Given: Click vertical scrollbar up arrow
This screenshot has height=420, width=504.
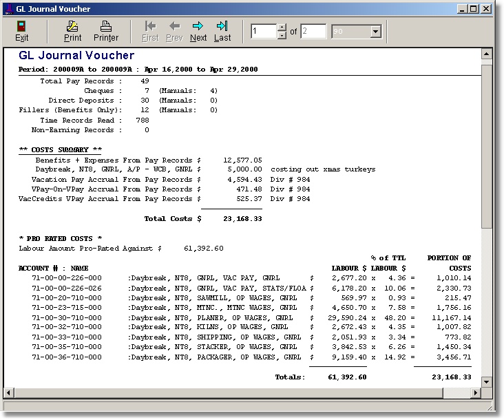Looking at the screenshot, I should pos(486,54).
